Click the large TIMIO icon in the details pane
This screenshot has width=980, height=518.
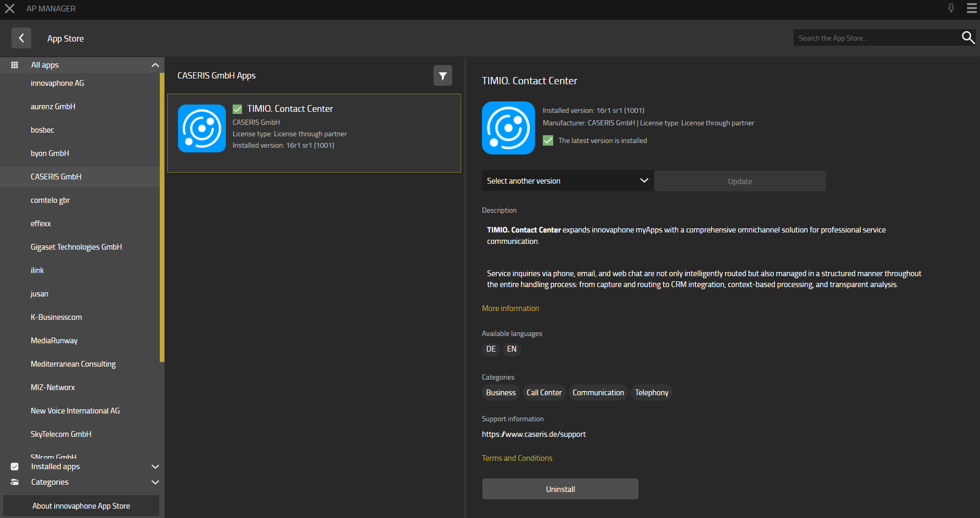[x=508, y=128]
